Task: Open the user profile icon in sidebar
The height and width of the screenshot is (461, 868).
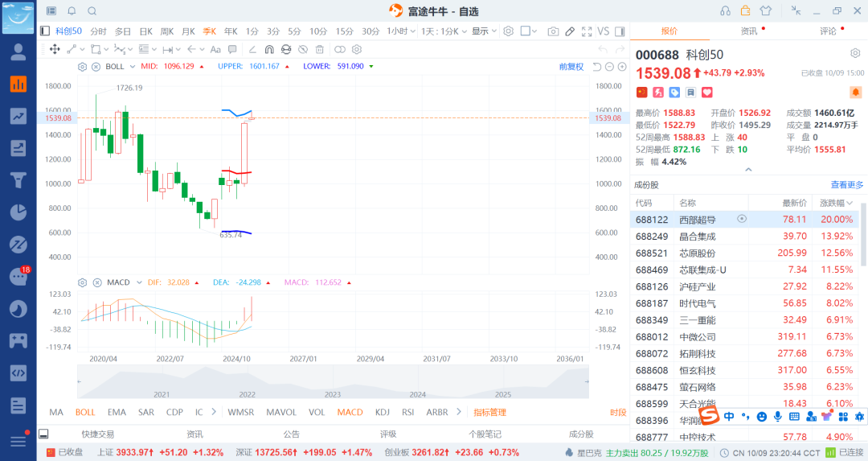Action: pos(18,52)
